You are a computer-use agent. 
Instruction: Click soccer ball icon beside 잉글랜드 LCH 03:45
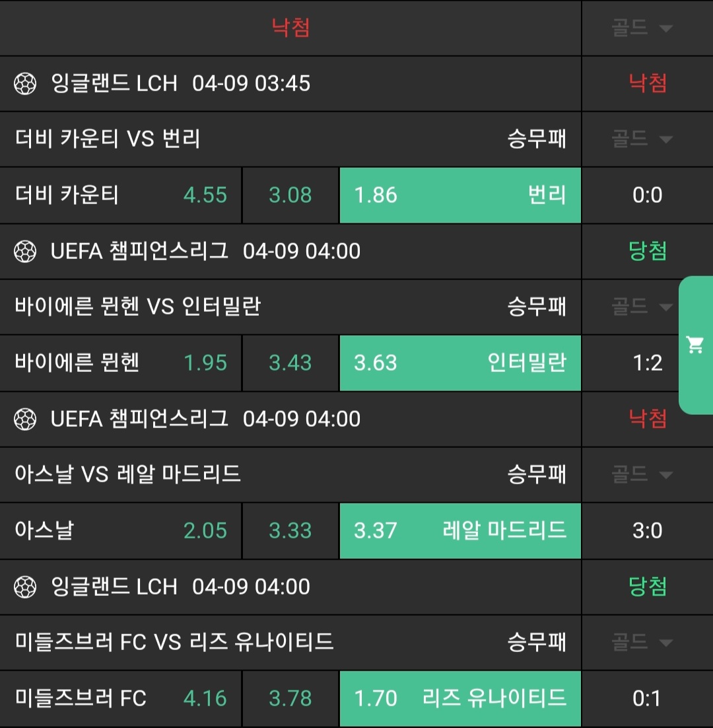pos(25,84)
